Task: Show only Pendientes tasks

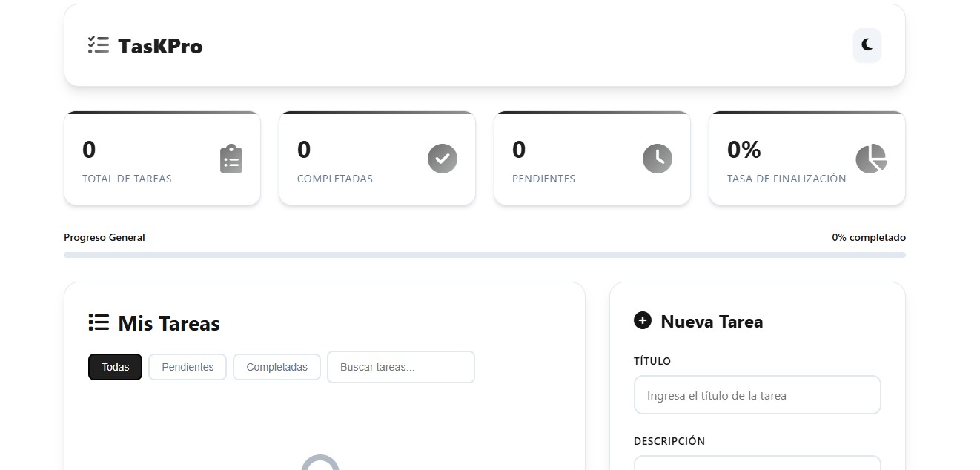Action: pos(188,367)
